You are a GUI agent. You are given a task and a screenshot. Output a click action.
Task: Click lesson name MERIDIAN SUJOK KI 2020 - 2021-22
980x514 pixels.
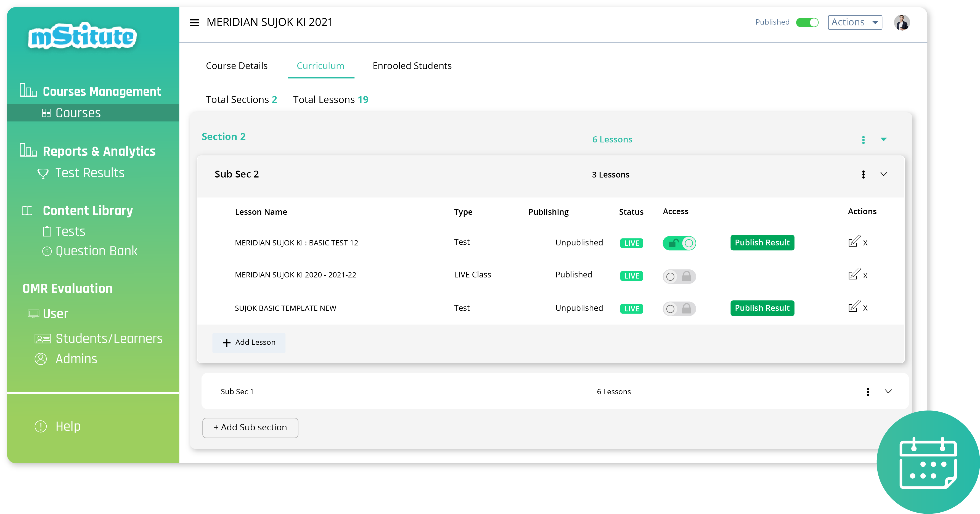296,275
